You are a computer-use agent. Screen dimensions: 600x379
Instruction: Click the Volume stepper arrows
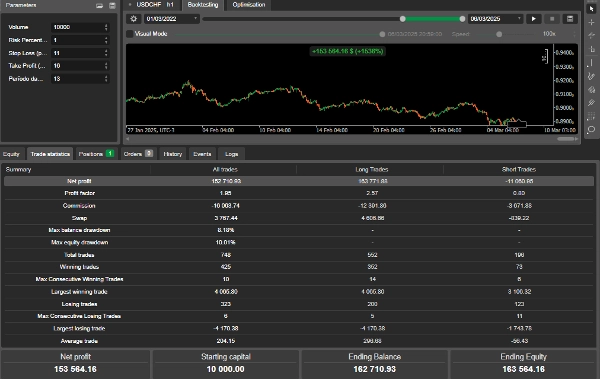click(x=106, y=27)
